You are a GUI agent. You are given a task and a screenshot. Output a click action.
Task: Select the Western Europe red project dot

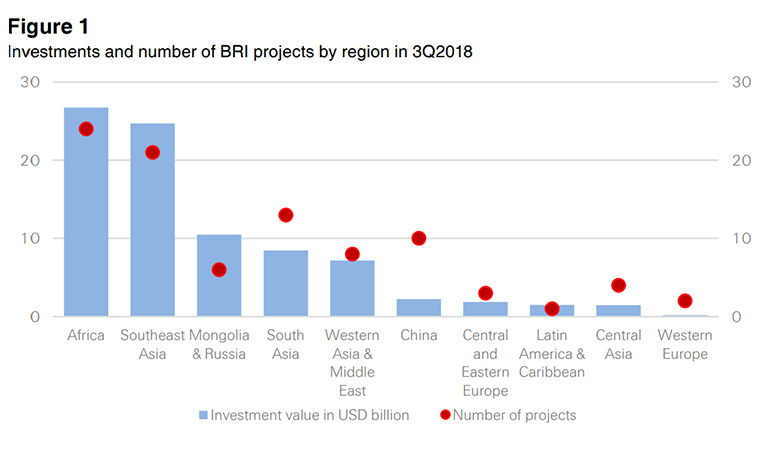pyautogui.click(x=684, y=301)
